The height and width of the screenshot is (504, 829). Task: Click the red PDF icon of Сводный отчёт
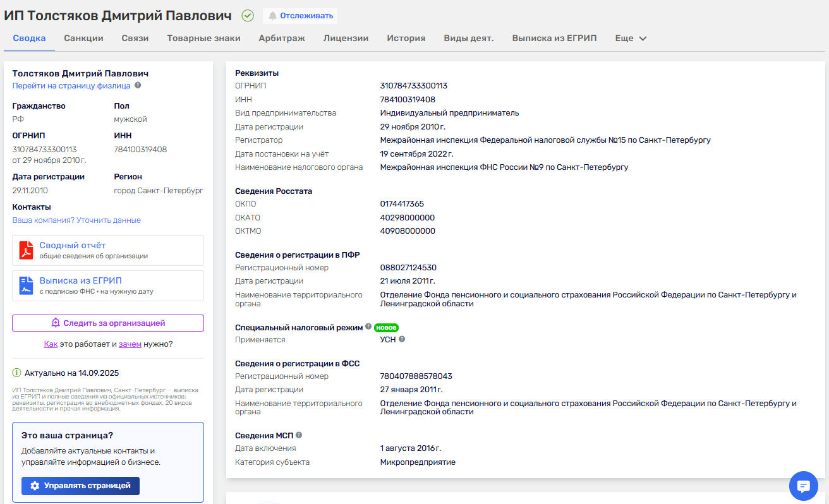(x=27, y=251)
